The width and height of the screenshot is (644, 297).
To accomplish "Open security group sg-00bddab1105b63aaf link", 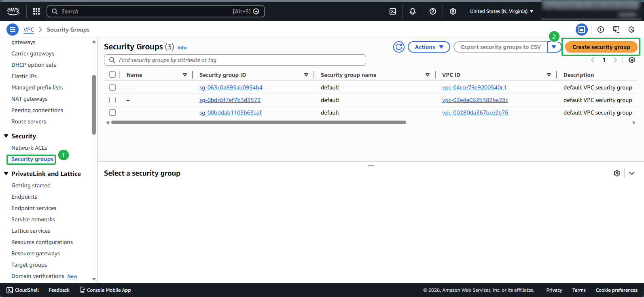I will (231, 112).
